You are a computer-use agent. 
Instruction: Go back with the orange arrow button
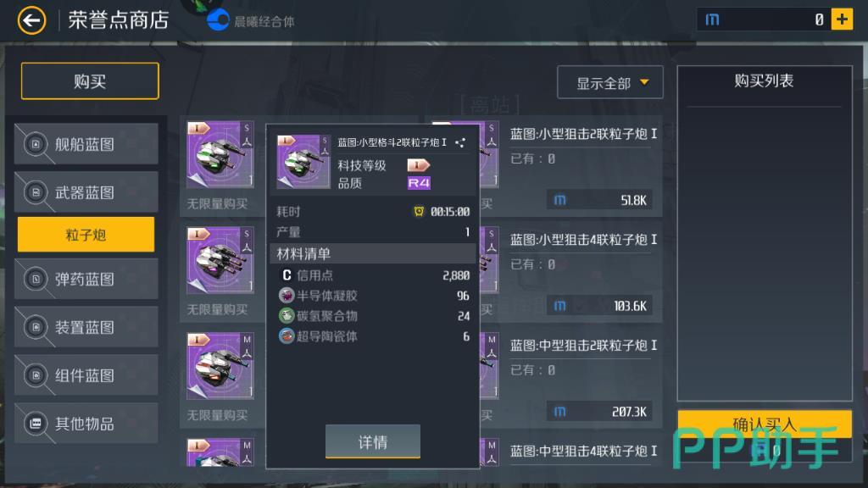(31, 20)
